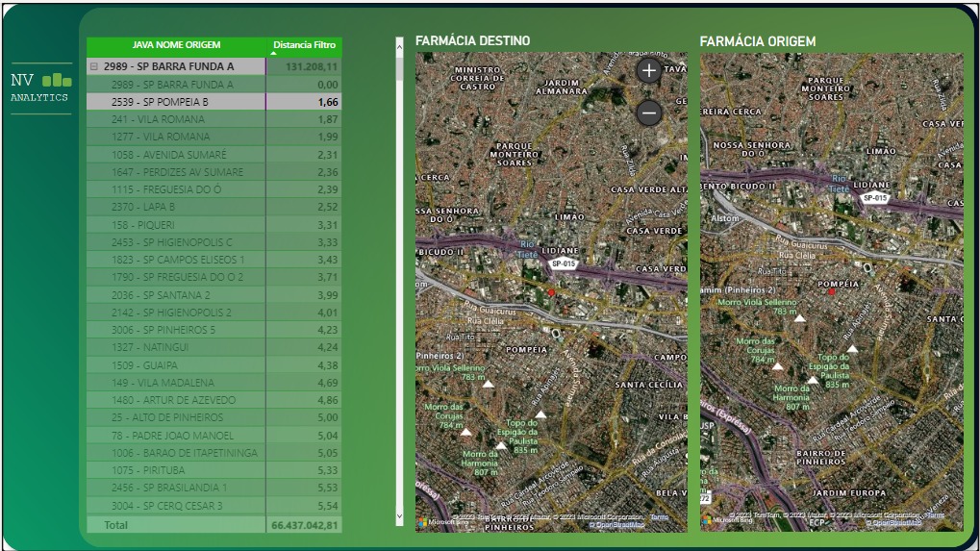Click SP-015 highway shield on Destino map
The image size is (980, 551).
coord(564,263)
